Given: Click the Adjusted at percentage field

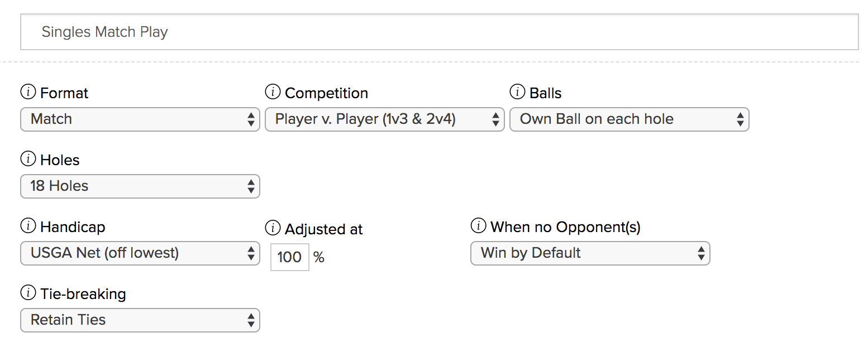Looking at the screenshot, I should pyautogui.click(x=289, y=257).
